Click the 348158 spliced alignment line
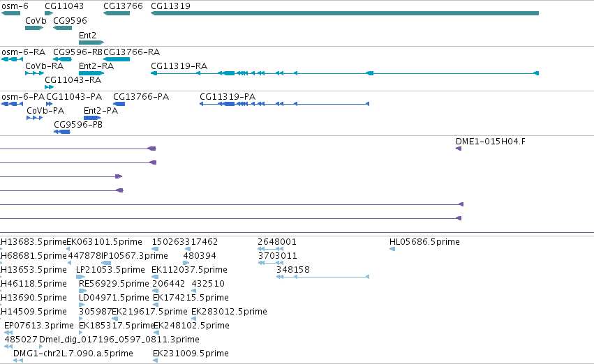Viewport: 594px width, 364px height. click(x=322, y=277)
